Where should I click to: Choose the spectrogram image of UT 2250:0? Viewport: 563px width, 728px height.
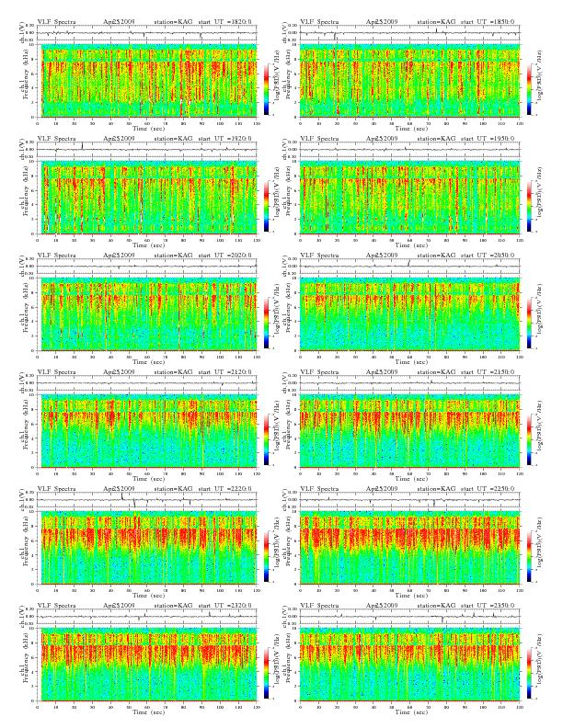point(409,548)
